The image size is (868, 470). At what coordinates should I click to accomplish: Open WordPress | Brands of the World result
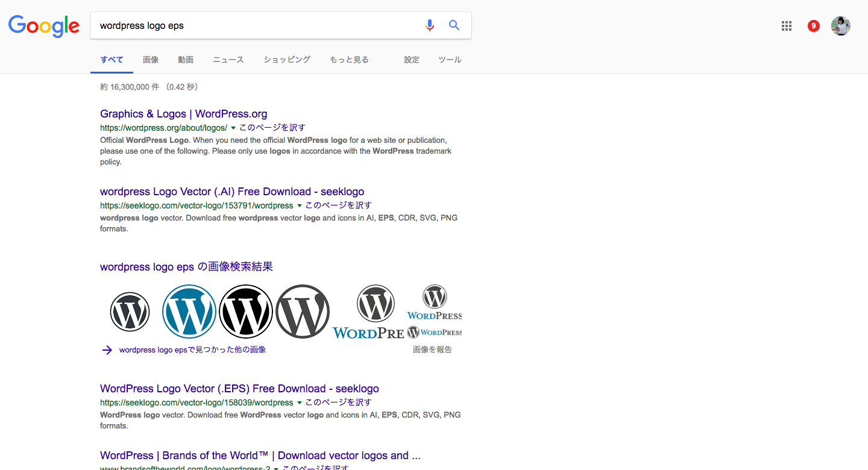click(x=260, y=456)
